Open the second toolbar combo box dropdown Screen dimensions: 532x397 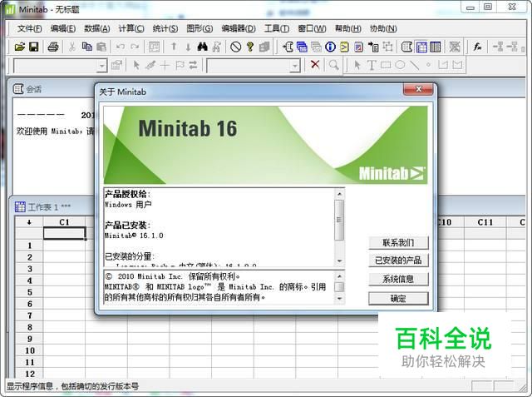pyautogui.click(x=295, y=66)
